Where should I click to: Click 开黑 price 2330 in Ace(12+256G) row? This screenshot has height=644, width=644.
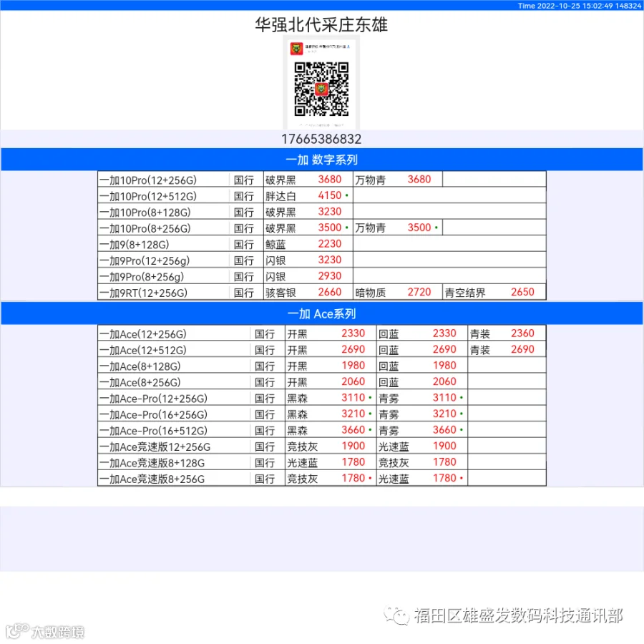tap(353, 333)
